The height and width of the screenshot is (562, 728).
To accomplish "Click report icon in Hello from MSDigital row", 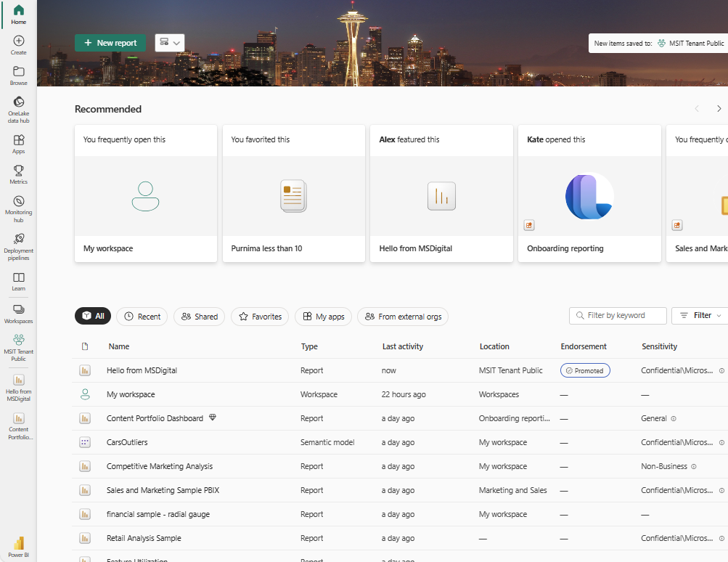I will click(85, 370).
